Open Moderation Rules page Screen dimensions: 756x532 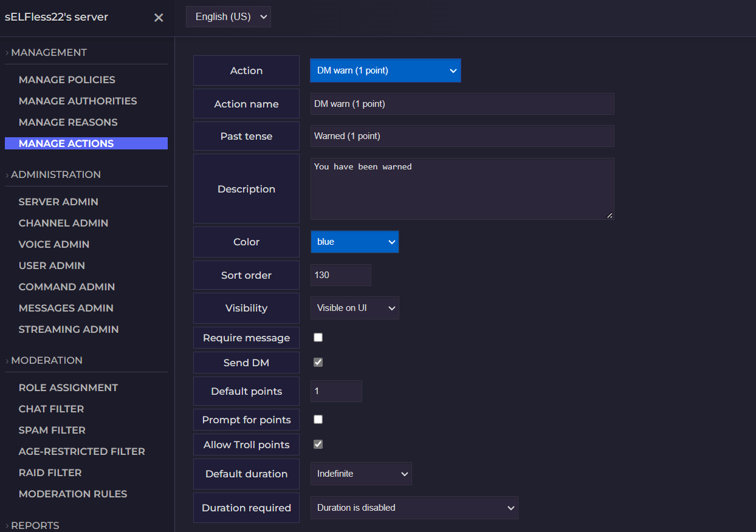tap(73, 494)
